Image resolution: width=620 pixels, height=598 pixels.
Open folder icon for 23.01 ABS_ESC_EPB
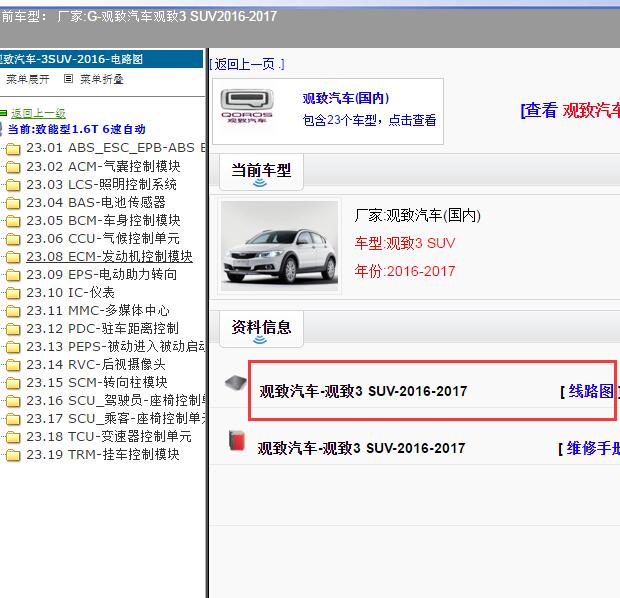coord(13,149)
